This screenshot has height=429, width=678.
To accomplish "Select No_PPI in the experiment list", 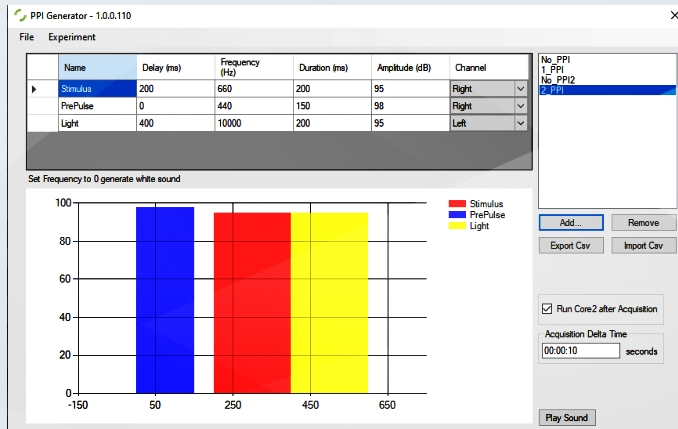I will [x=555, y=60].
